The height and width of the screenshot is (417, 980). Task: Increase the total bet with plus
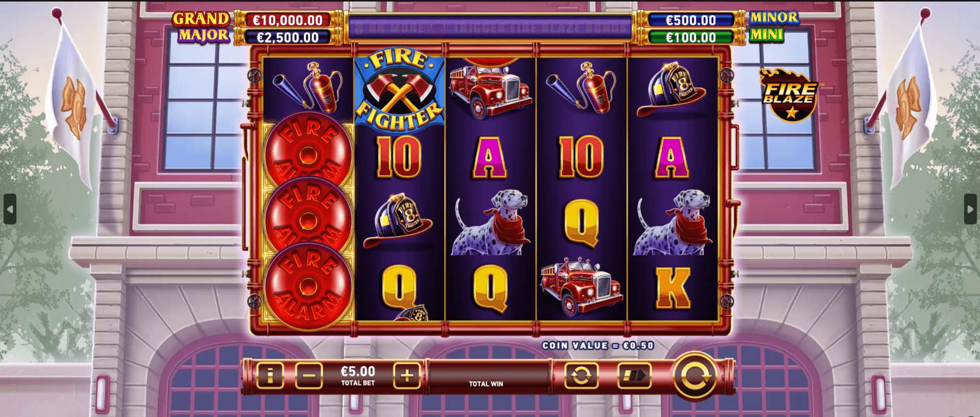coord(407,376)
